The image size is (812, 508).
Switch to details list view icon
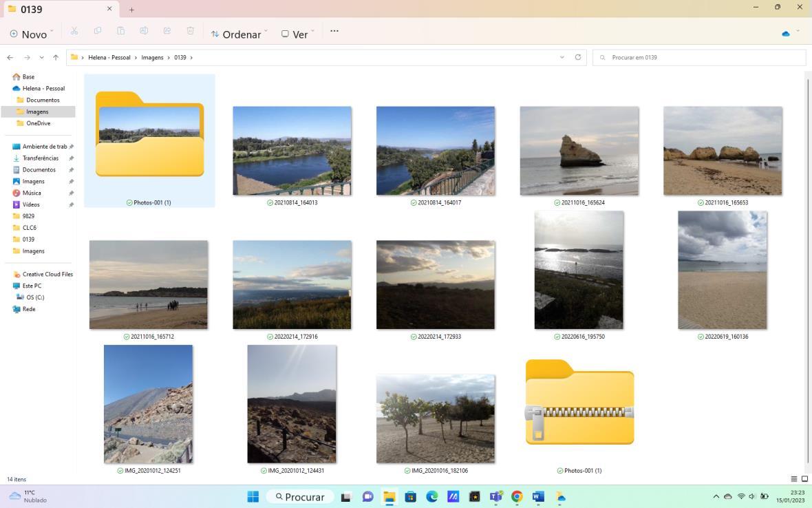pos(794,479)
